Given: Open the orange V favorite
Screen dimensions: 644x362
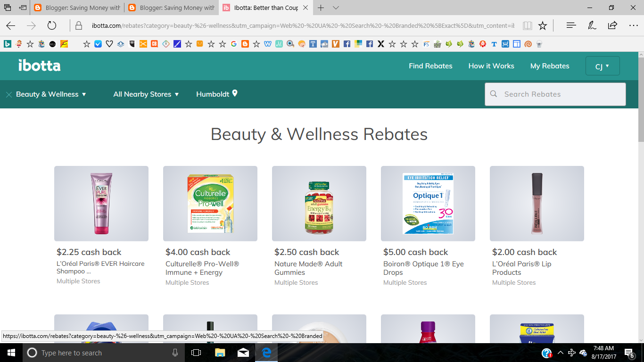Looking at the screenshot, I should [336, 44].
